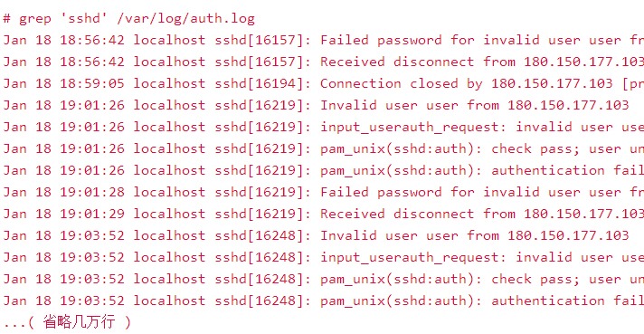Click the 19:01:29 Received disconnect line
Image resolution: width=644 pixels, height=334 pixels.
[x=324, y=215]
